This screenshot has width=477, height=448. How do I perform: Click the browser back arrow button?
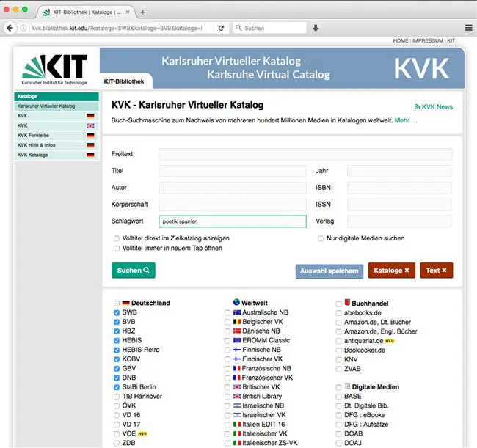click(10, 28)
